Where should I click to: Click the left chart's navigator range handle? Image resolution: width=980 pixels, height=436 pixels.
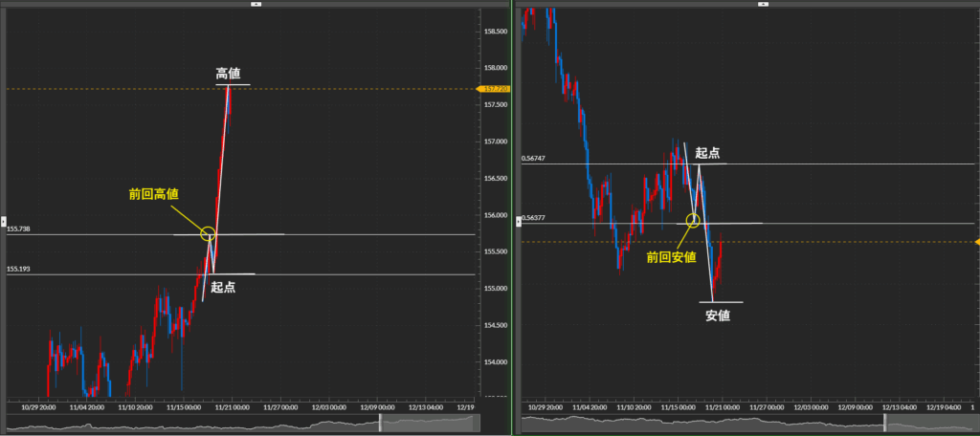pyautogui.click(x=382, y=423)
